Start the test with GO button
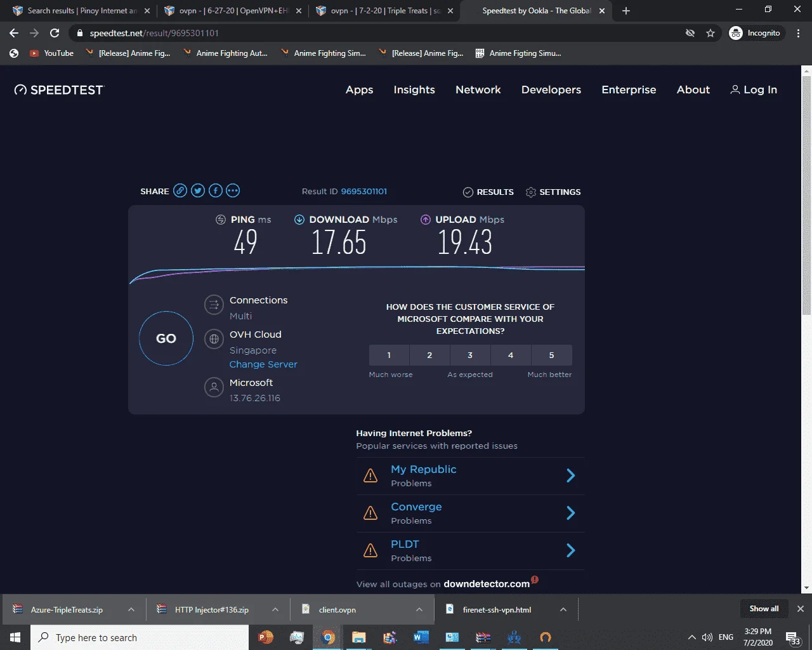This screenshot has height=650, width=812. point(166,338)
